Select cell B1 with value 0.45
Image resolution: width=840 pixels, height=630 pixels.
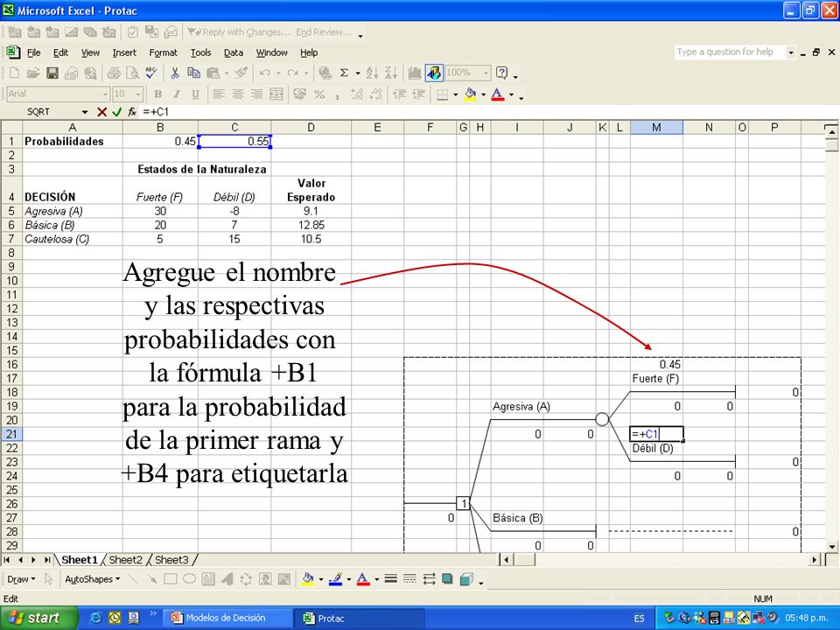pos(160,142)
